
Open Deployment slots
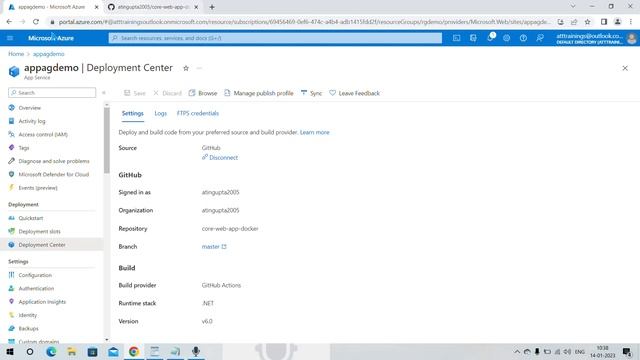[39, 231]
